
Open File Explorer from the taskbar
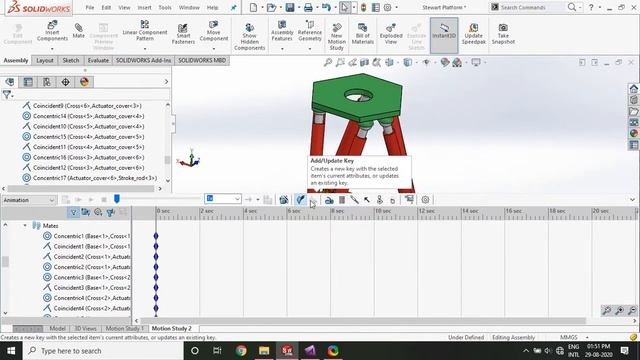pyautogui.click(x=264, y=351)
